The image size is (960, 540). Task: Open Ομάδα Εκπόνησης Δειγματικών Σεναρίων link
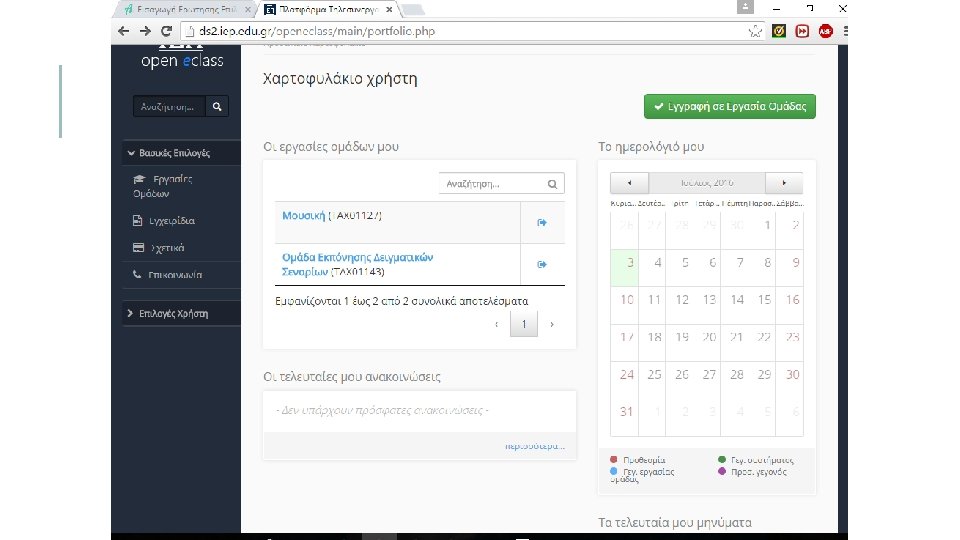point(358,264)
